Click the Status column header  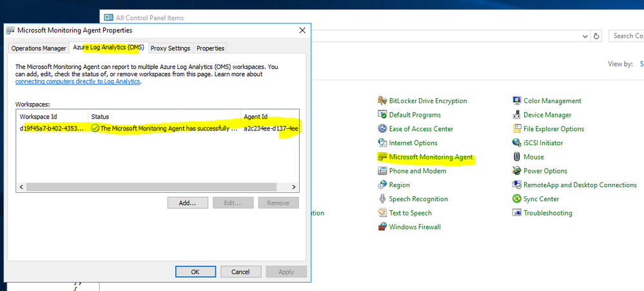tap(164, 116)
